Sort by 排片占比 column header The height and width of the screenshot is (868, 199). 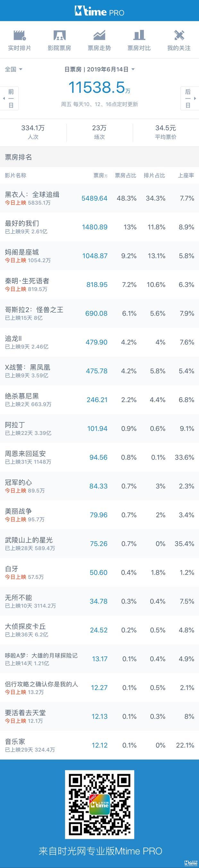click(154, 176)
